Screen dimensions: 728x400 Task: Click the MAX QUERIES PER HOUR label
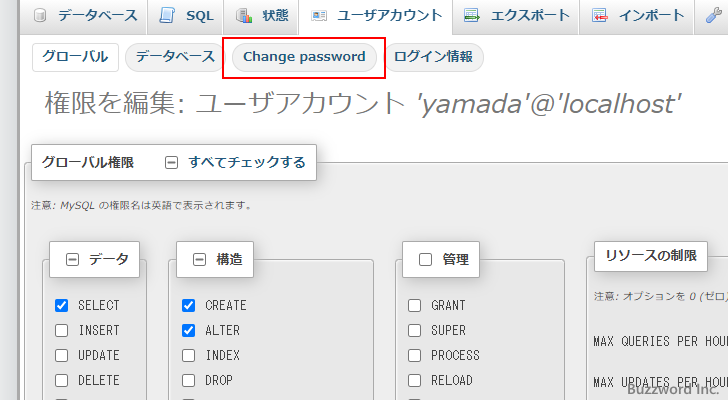(661, 342)
